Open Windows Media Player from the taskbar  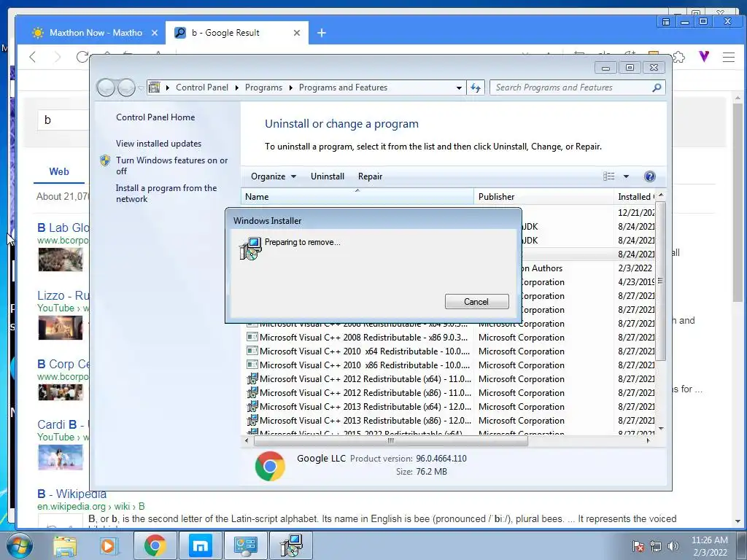(x=109, y=546)
